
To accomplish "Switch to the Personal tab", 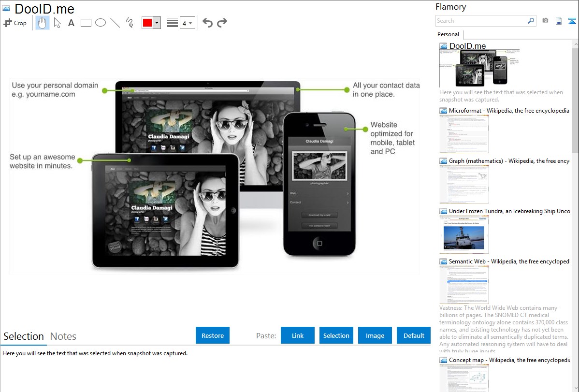I will 449,34.
